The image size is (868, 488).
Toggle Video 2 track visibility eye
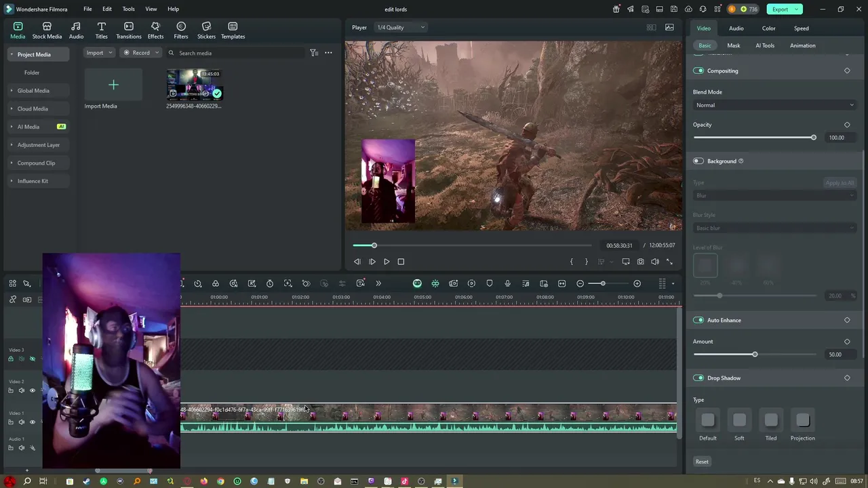32,390
